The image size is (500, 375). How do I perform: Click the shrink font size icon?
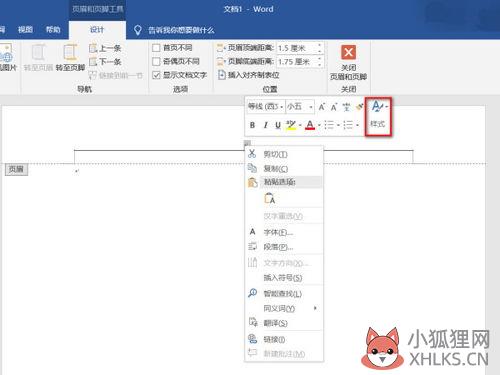[334, 107]
